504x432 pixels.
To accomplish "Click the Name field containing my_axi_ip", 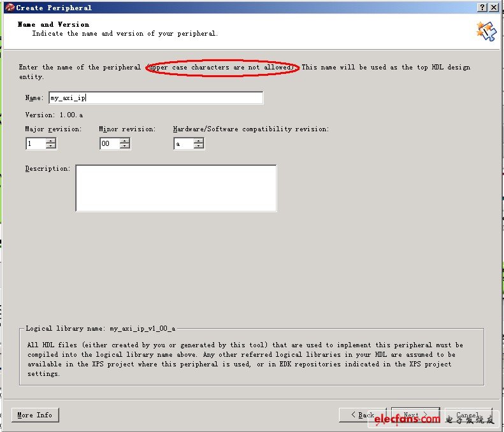I will [x=155, y=98].
